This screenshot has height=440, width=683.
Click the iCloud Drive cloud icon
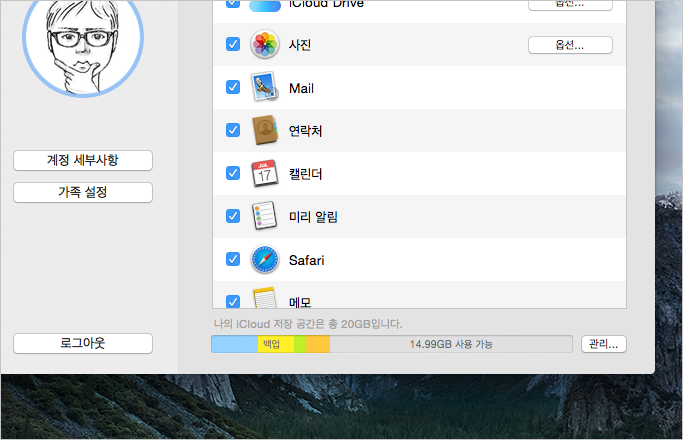pos(265,6)
